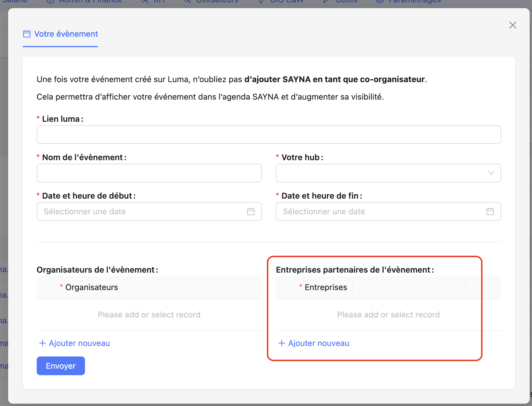This screenshot has width=532, height=406.
Task: Click calendar icon in start date field
Action: pyautogui.click(x=251, y=211)
